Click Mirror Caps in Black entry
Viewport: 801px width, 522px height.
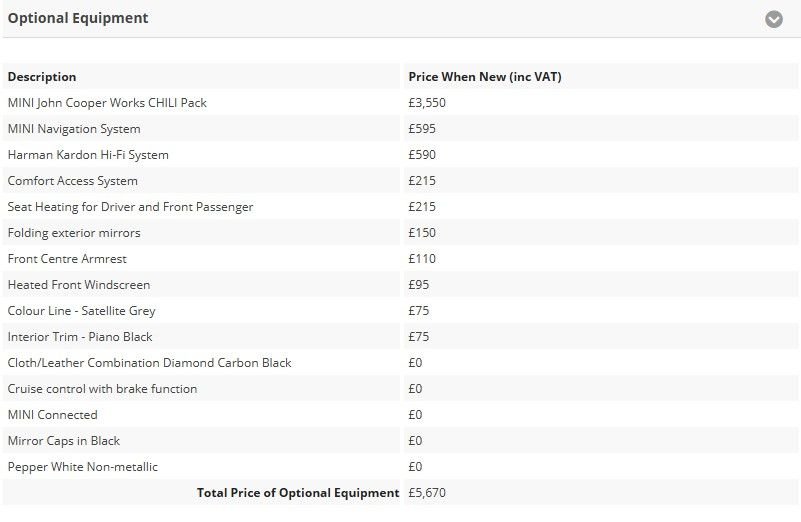pyautogui.click(x=64, y=441)
